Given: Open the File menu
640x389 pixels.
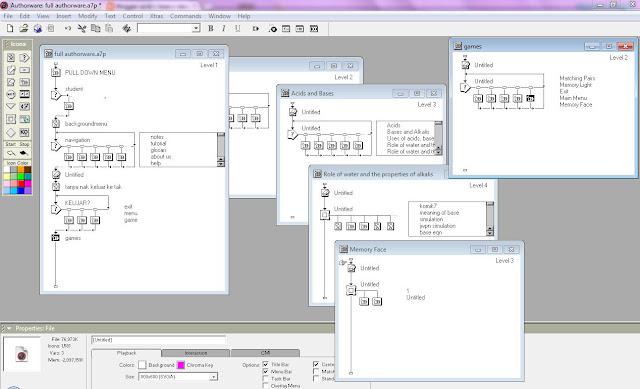Looking at the screenshot, I should (8, 16).
